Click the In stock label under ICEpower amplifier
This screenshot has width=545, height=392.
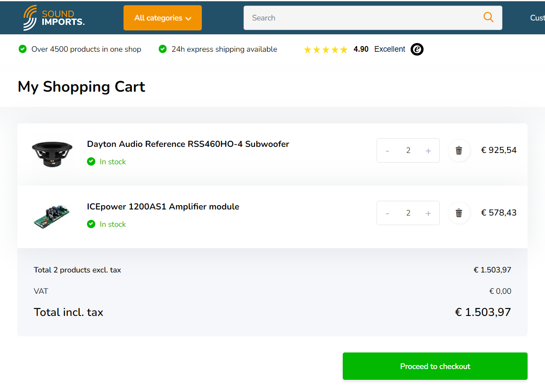pyautogui.click(x=113, y=224)
